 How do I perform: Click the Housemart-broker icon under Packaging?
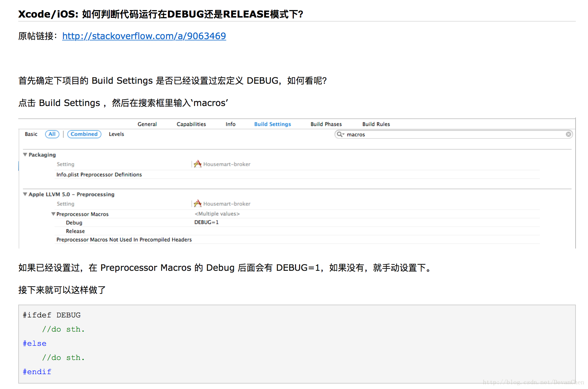click(198, 164)
